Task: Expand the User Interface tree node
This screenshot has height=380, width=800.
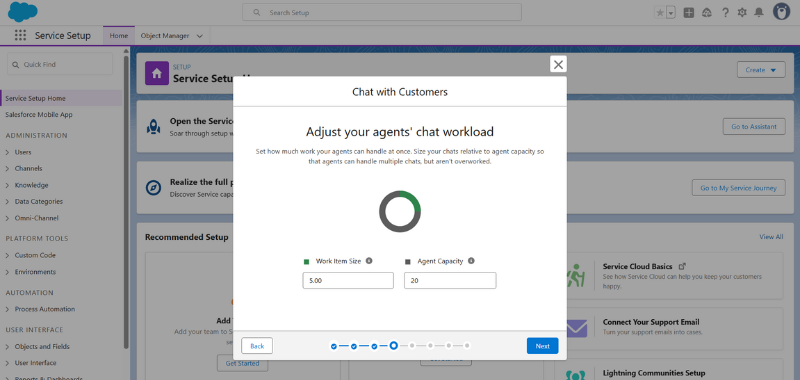Action: point(7,363)
